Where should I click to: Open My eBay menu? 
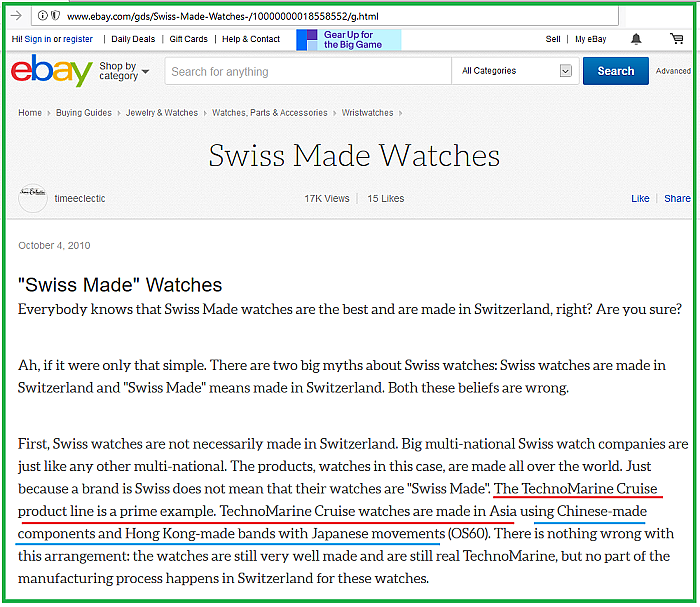tap(591, 39)
